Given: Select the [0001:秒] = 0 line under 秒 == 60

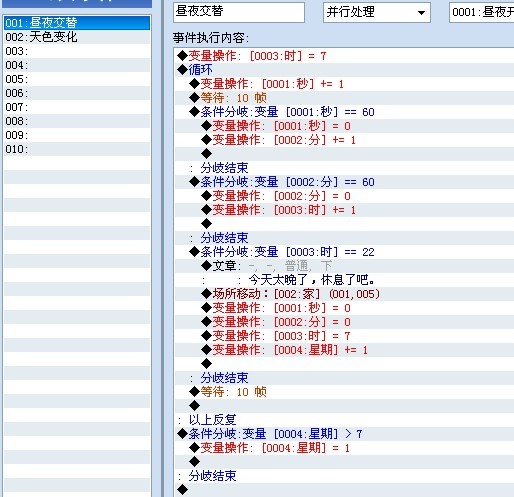Looking at the screenshot, I should pyautogui.click(x=344, y=126).
